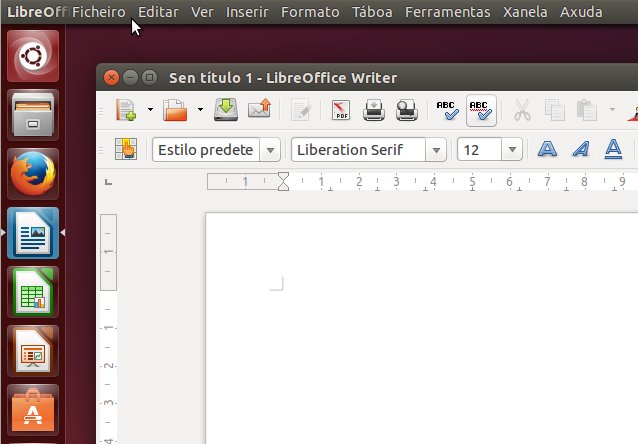
Task: Open the Formato menu
Action: 310,12
